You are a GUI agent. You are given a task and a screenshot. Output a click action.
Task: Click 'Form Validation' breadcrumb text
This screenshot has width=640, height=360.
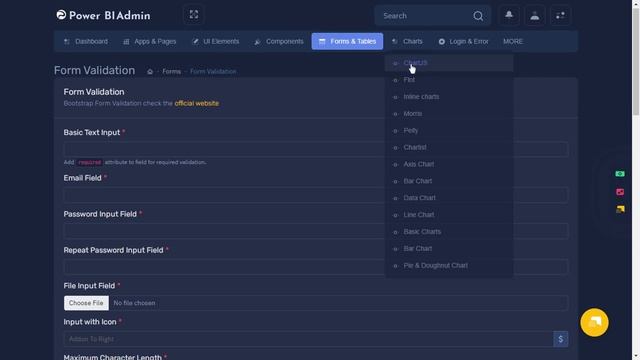point(213,71)
